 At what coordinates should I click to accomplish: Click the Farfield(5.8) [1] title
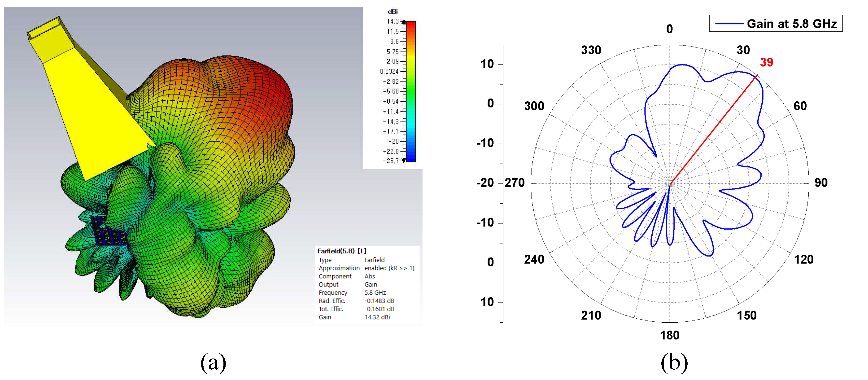click(x=341, y=251)
